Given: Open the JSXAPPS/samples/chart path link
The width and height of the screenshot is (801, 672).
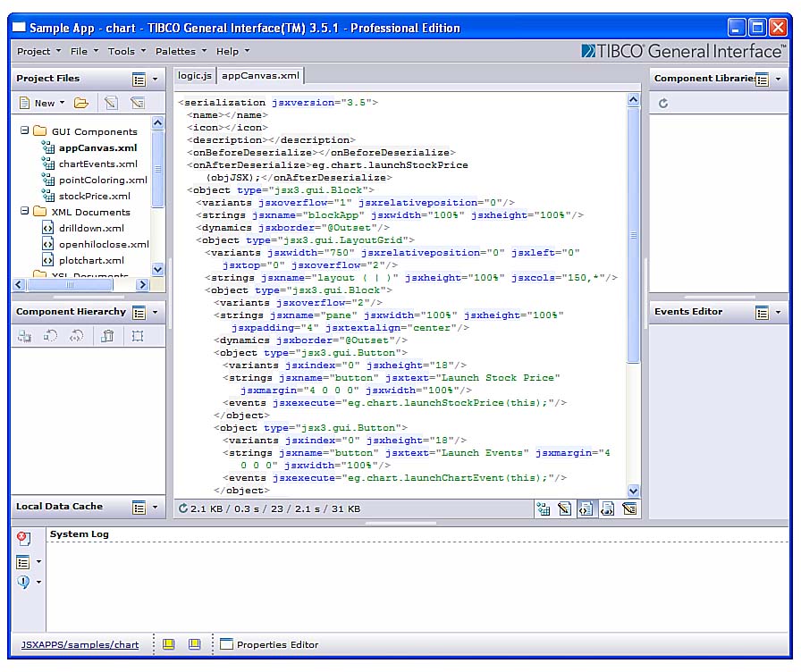Looking at the screenshot, I should click(80, 644).
